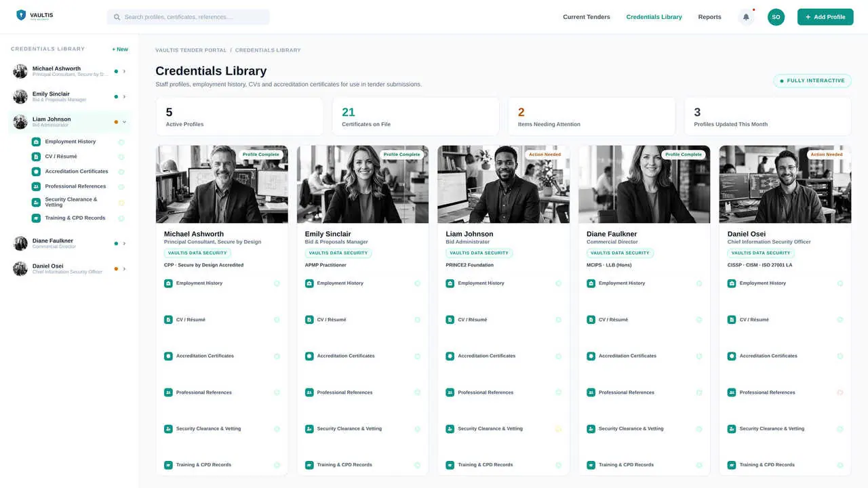Go to Reports in the top navigation
The image size is (868, 488).
pos(710,17)
